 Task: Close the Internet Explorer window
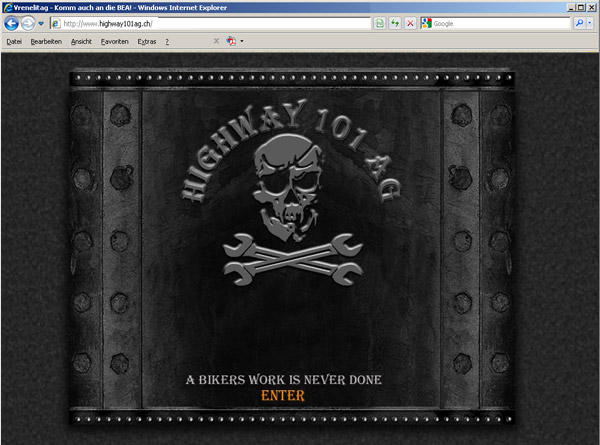pos(591,7)
